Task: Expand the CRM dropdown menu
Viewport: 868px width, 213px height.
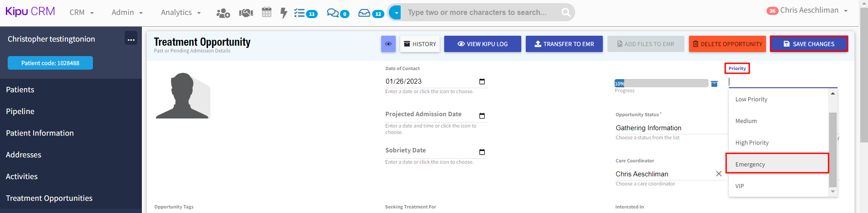Action: pyautogui.click(x=82, y=13)
